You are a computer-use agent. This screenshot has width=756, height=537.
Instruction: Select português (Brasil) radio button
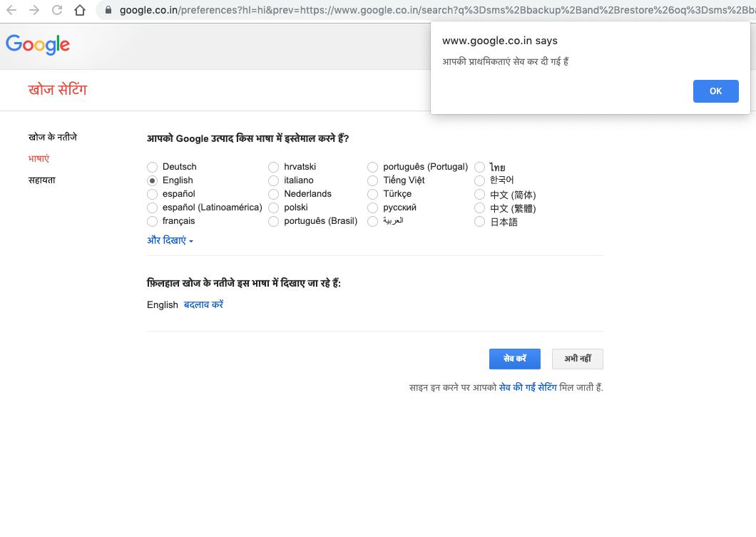click(x=273, y=221)
